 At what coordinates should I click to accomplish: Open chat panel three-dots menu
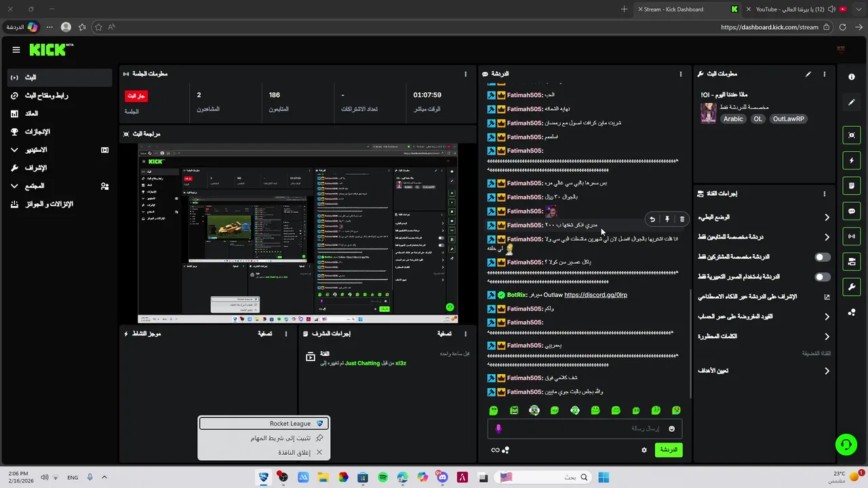tap(681, 74)
